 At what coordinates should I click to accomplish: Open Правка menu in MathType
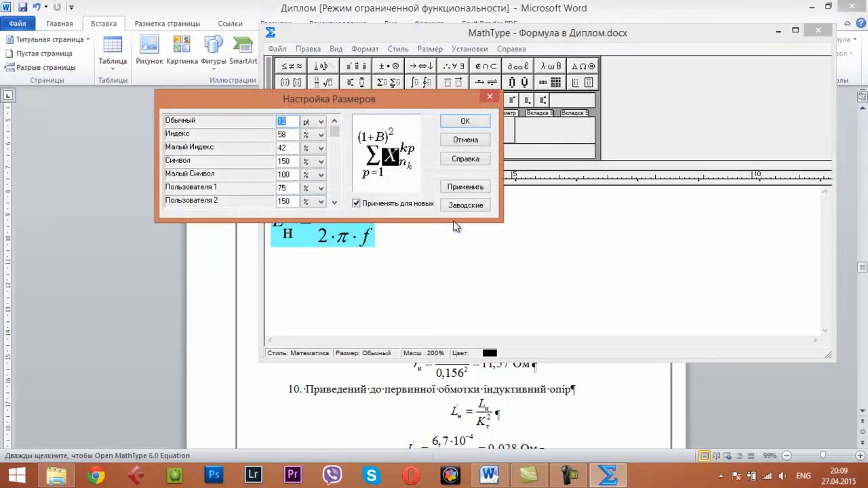(x=308, y=49)
